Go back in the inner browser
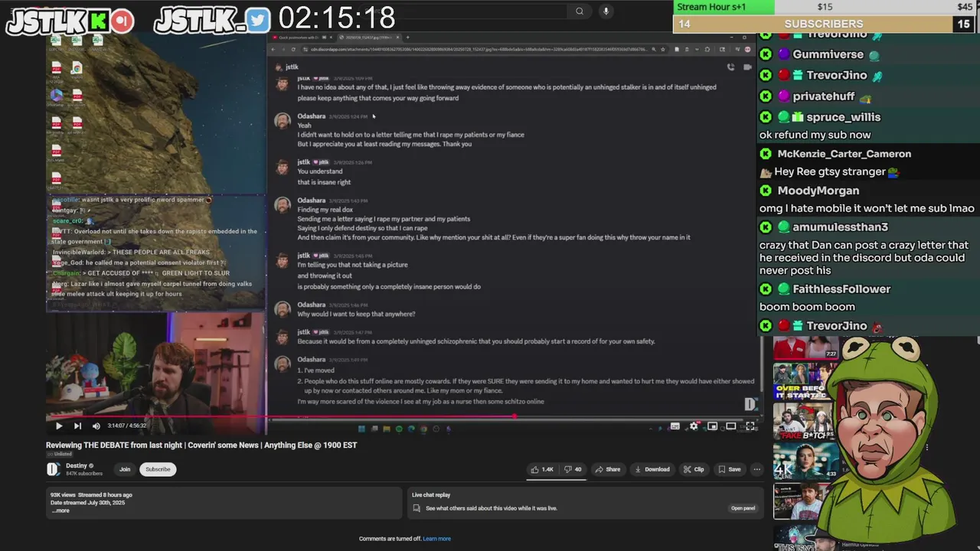This screenshot has width=980, height=551. (x=273, y=50)
